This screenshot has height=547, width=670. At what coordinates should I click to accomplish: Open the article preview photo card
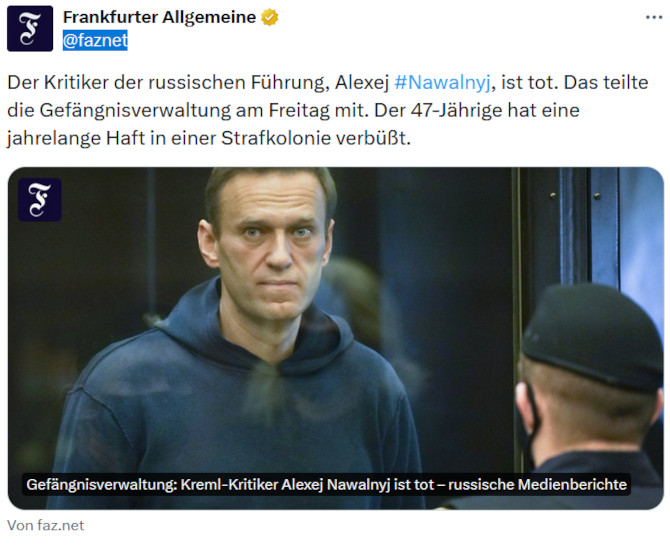(x=335, y=338)
